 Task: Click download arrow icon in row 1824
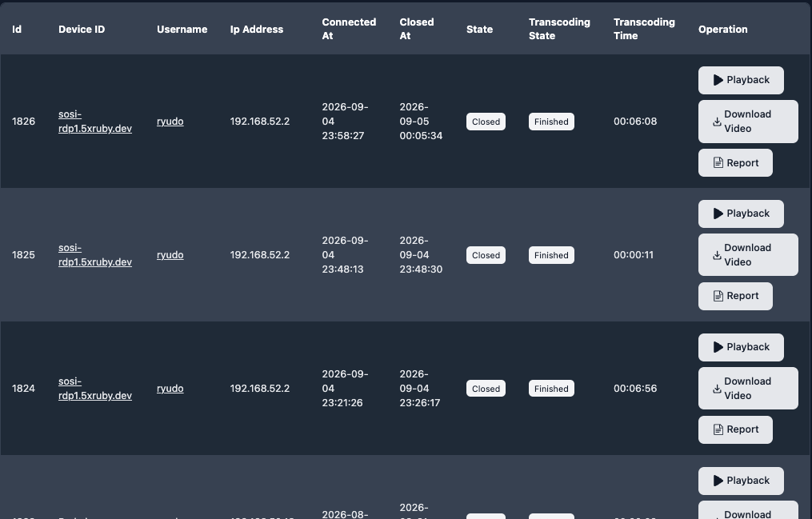tap(717, 389)
